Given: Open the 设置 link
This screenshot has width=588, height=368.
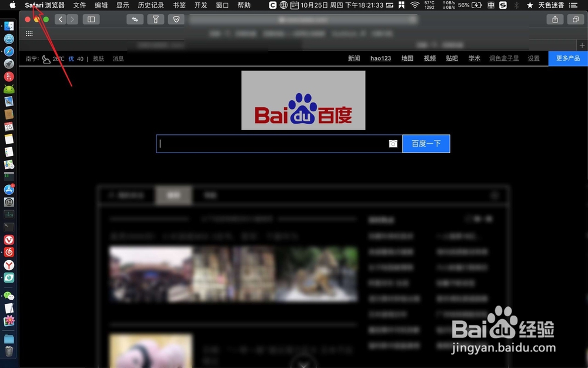Looking at the screenshot, I should tap(534, 58).
